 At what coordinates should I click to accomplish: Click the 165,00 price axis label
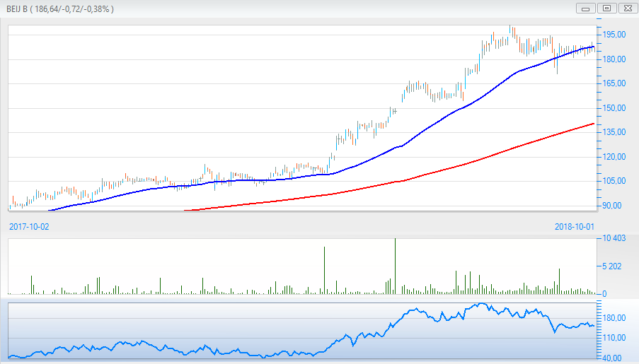click(614, 83)
